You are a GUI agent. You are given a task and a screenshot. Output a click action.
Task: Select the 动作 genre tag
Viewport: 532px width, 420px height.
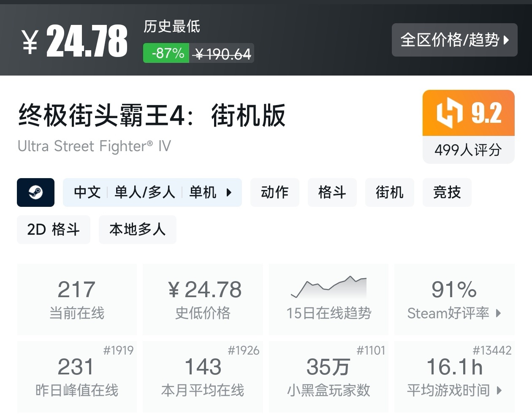275,192
